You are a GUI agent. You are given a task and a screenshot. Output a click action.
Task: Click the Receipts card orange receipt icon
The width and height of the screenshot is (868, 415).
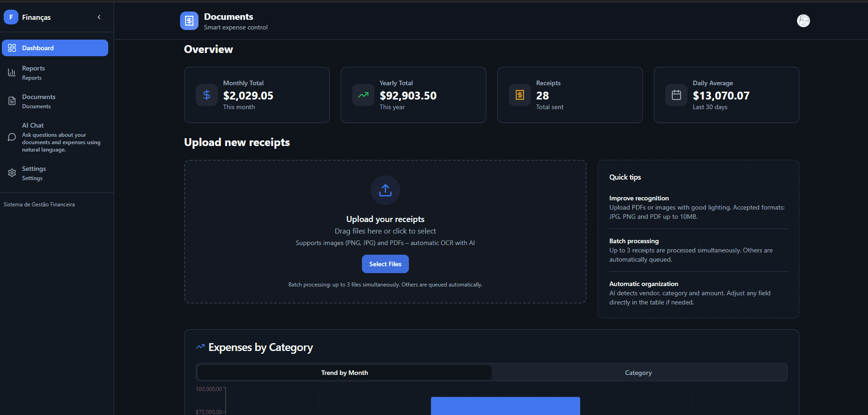pos(520,95)
